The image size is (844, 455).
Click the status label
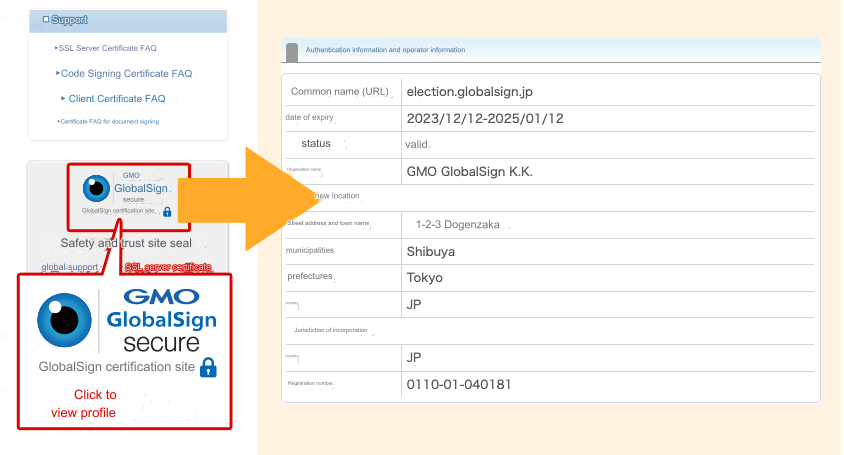316,144
